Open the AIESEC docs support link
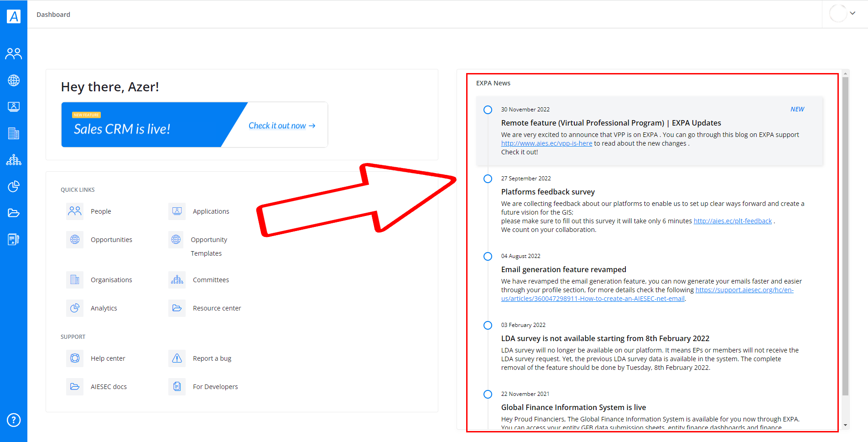The image size is (868, 442). (109, 387)
